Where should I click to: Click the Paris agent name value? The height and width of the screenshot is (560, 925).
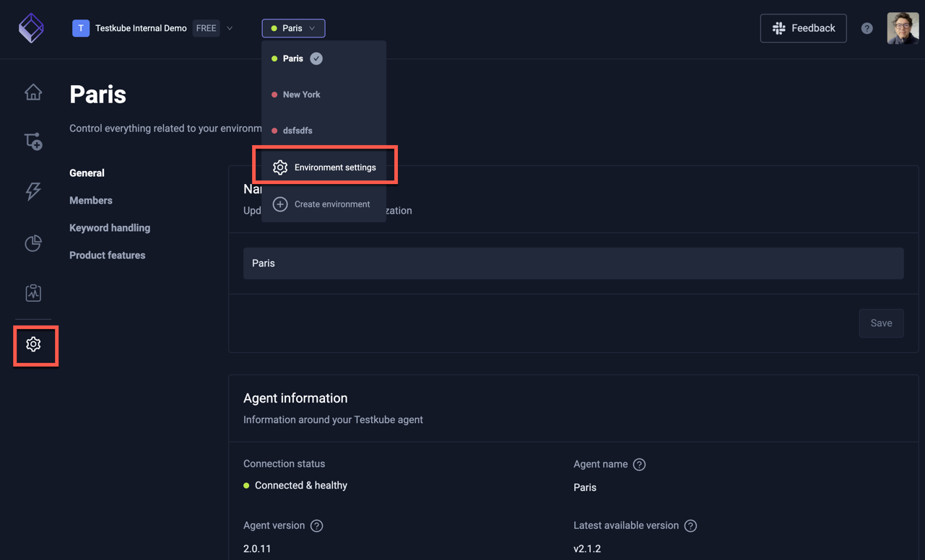click(585, 488)
